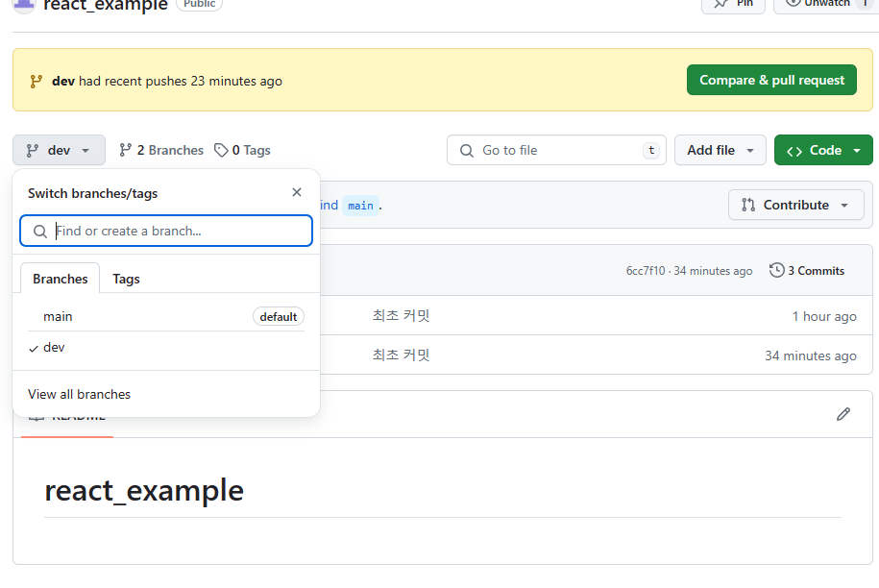Switch to the Tags tab
Screen dimensions: 879x588
point(126,279)
